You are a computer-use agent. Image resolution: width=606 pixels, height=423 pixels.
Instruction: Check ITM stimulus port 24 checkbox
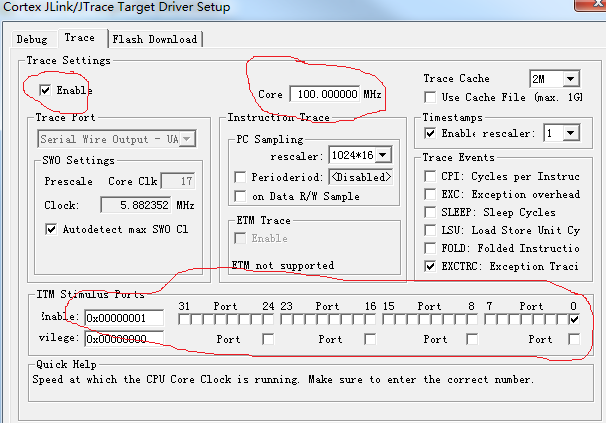point(268,319)
